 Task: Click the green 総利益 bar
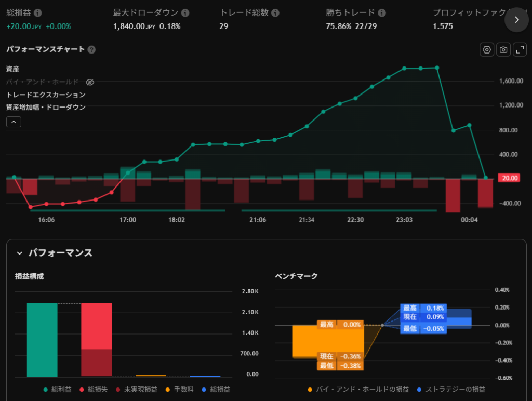pos(42,340)
